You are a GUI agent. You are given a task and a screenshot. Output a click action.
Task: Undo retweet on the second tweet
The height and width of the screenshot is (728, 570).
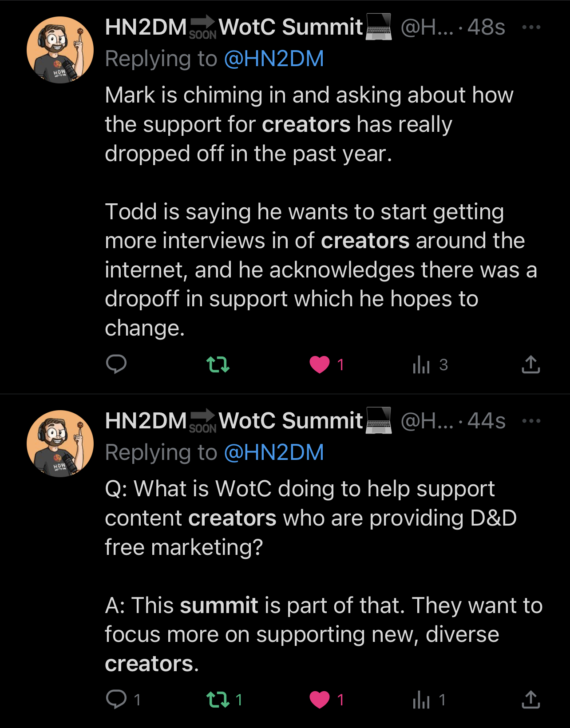[x=218, y=700]
